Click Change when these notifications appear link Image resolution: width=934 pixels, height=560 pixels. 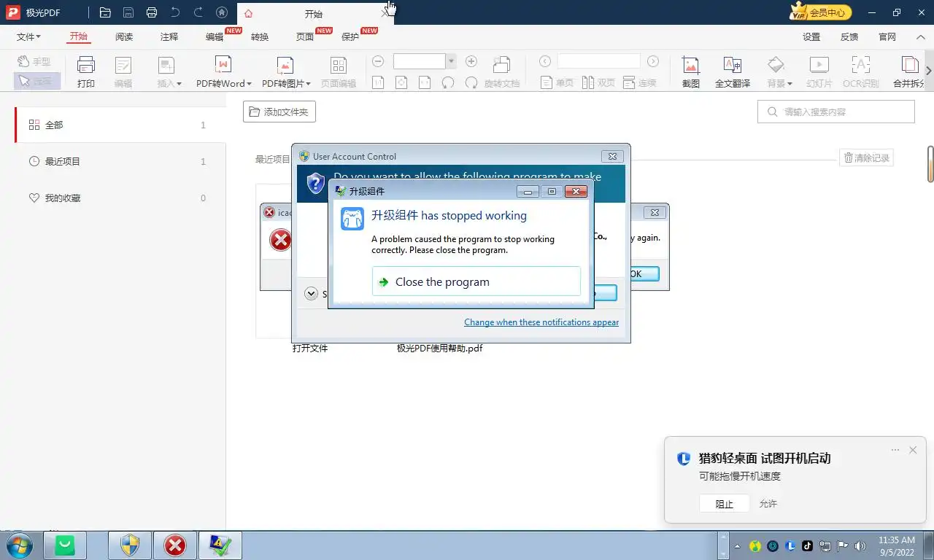tap(541, 322)
